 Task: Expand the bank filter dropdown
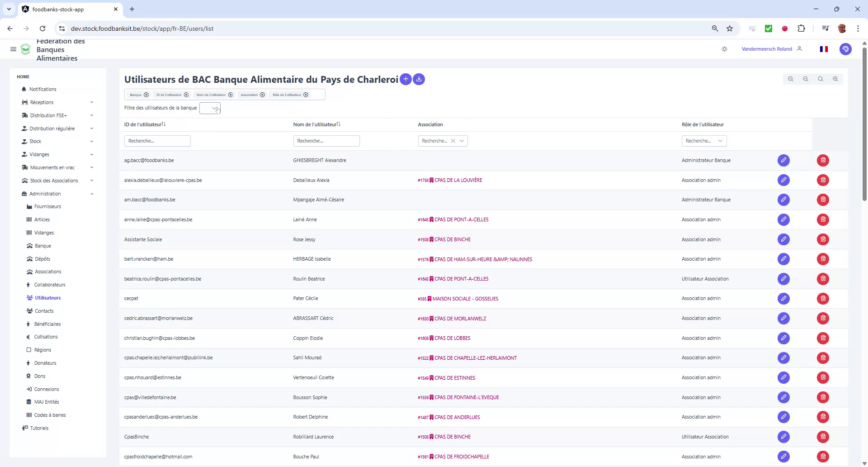(x=210, y=108)
